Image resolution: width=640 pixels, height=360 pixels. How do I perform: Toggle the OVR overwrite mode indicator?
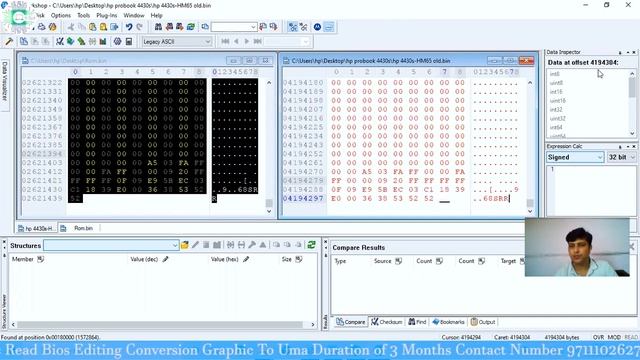[598, 337]
